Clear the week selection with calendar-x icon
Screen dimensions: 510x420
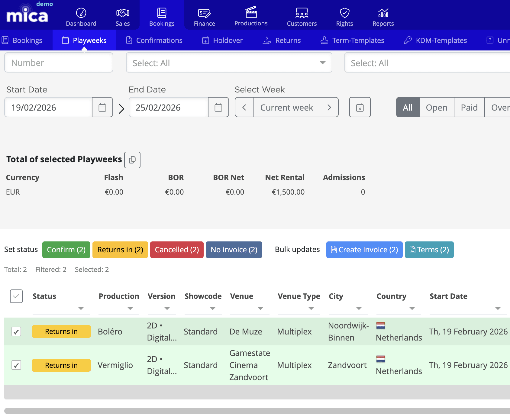click(x=360, y=107)
